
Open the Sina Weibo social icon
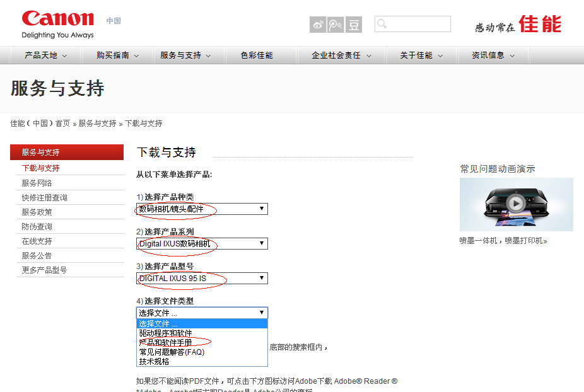318,25
